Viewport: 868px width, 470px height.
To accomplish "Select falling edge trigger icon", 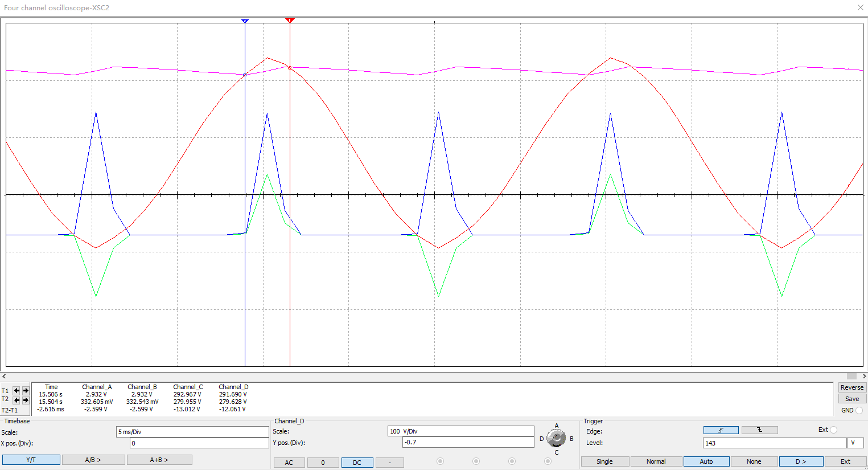I will click(x=759, y=430).
